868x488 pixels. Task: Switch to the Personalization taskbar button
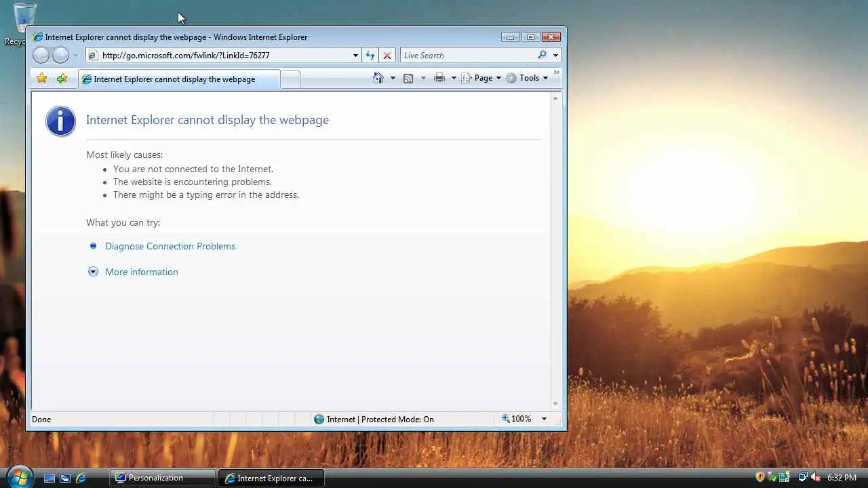[x=163, y=478]
